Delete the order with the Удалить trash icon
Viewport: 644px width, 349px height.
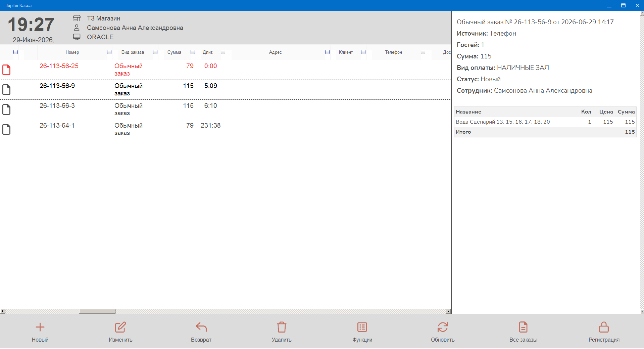click(x=282, y=327)
